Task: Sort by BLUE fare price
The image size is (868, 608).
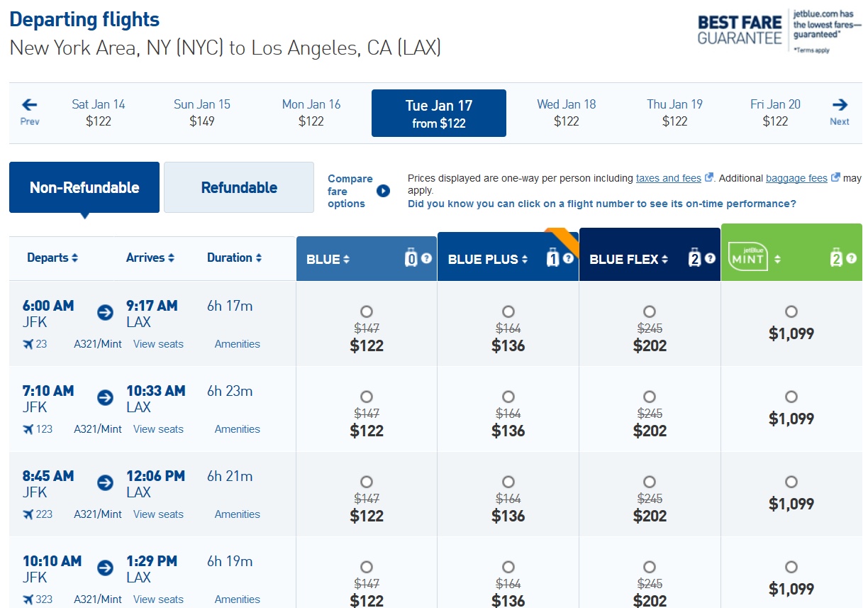Action: pos(345,258)
